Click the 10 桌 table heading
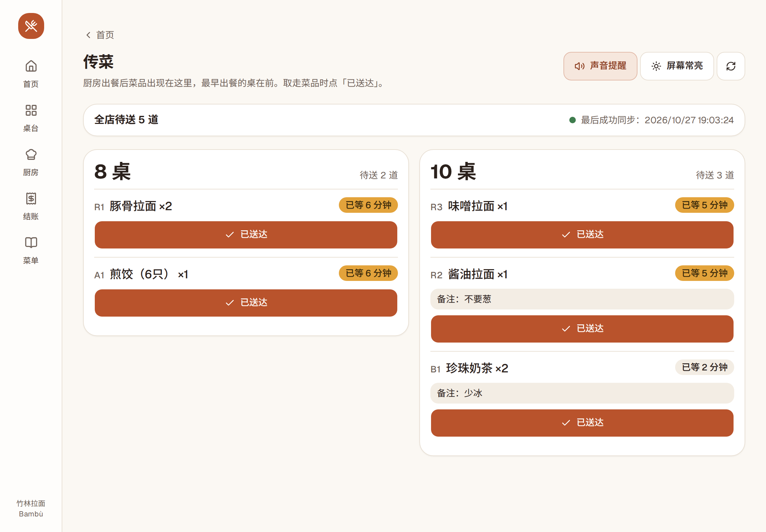The height and width of the screenshot is (532, 766). coord(453,172)
